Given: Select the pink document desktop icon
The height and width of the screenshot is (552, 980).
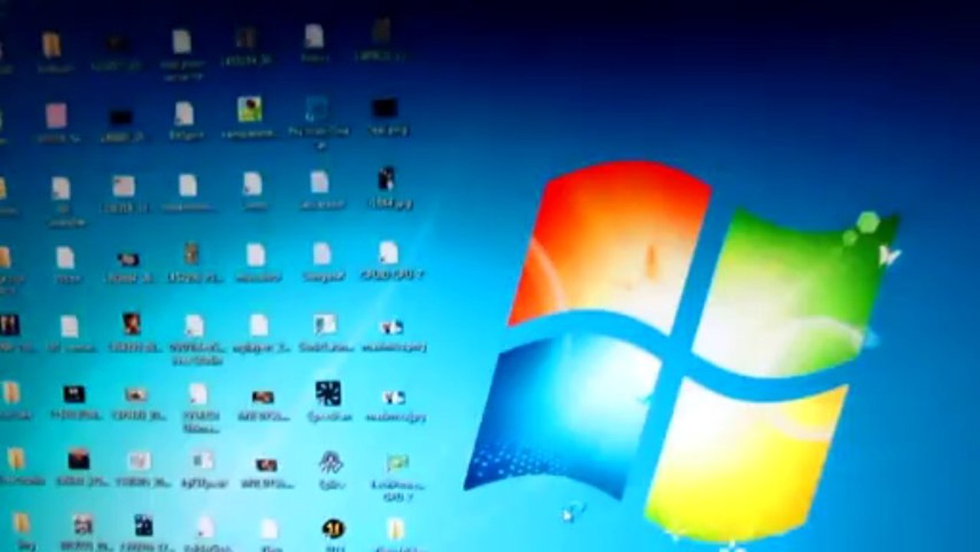Looking at the screenshot, I should pyautogui.click(x=56, y=116).
